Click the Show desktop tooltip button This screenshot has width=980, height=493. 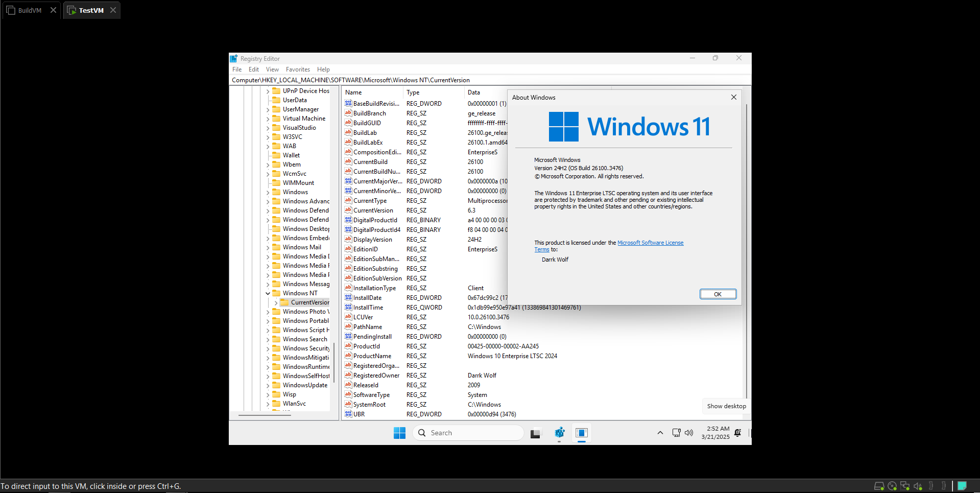pos(726,406)
